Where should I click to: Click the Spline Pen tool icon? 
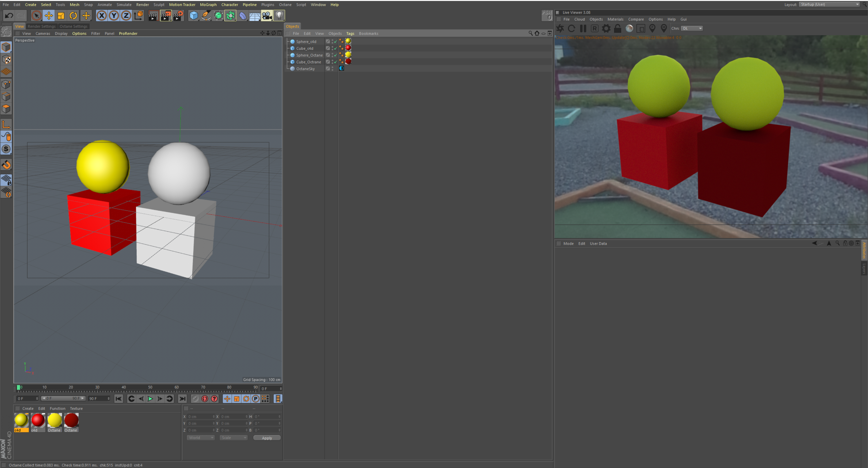point(206,16)
